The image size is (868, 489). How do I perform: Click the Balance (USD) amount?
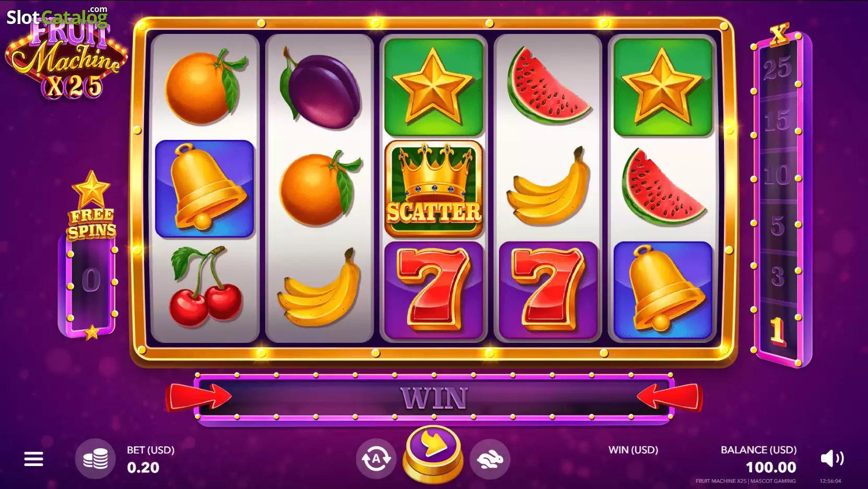tap(771, 468)
